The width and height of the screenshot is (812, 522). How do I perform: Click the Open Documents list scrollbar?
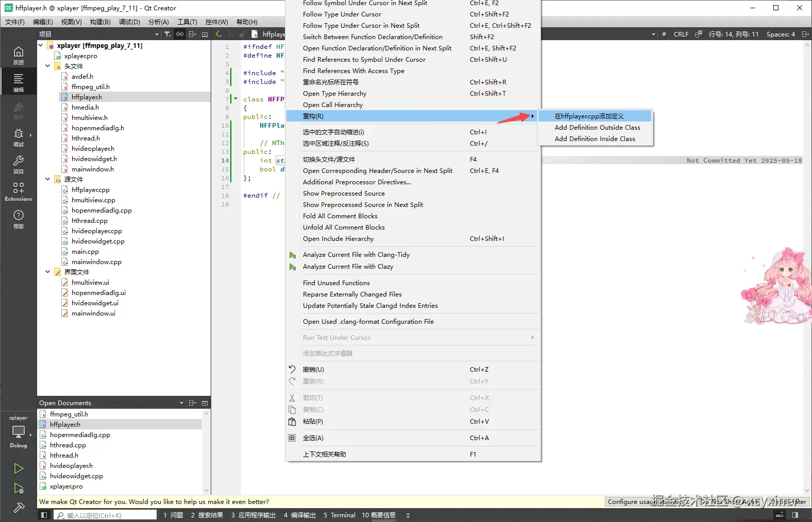tap(207, 451)
